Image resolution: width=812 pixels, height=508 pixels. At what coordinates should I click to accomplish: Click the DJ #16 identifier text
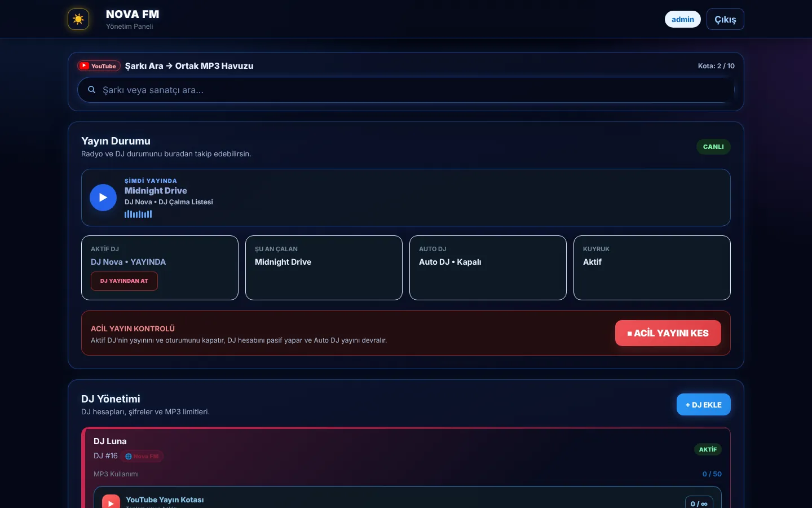105,456
